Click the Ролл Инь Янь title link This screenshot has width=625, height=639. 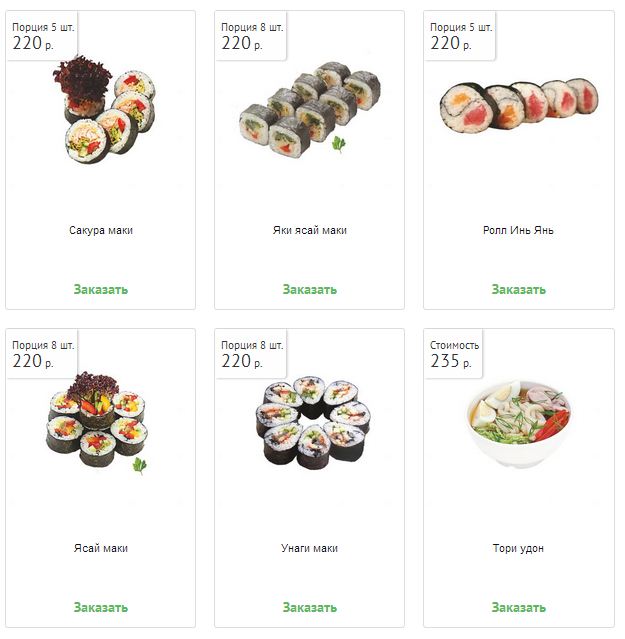click(518, 230)
